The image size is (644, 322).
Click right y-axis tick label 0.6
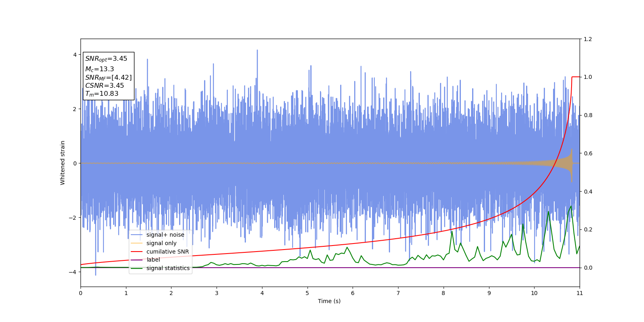coord(588,153)
